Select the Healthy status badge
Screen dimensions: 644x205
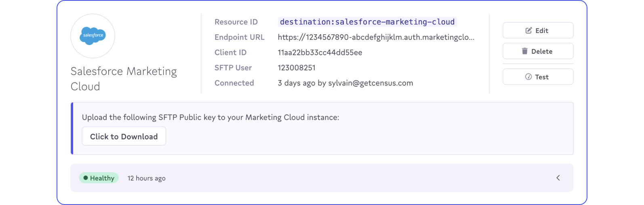[99, 178]
